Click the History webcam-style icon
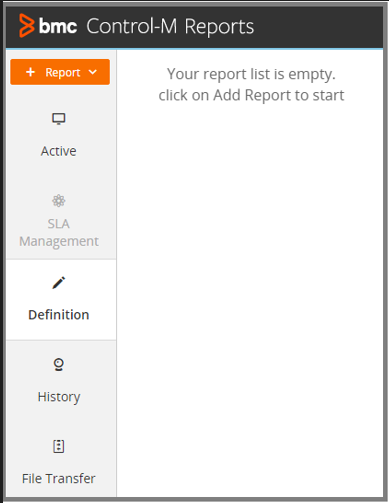This screenshot has height=503, width=389. [x=59, y=365]
